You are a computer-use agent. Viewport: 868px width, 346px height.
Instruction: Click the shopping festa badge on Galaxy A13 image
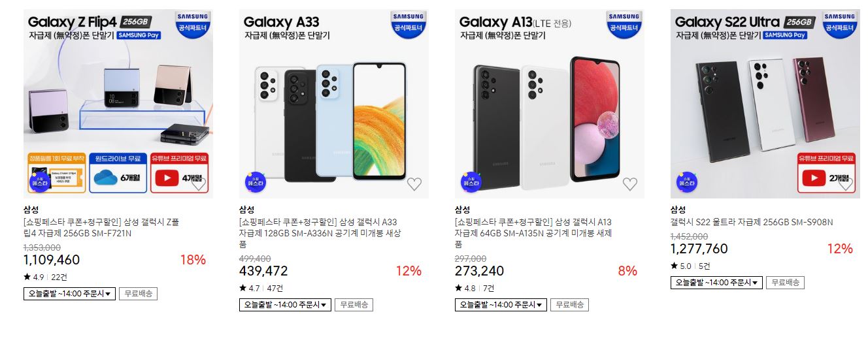click(x=471, y=182)
